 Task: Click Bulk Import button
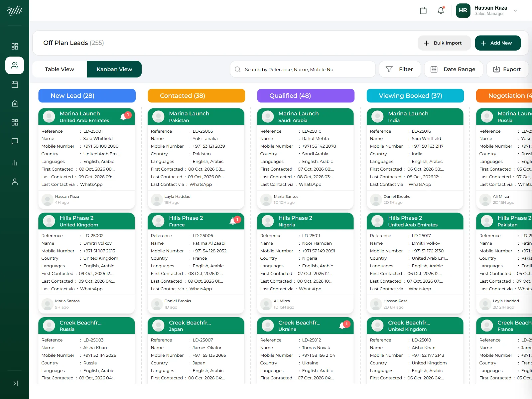tap(444, 43)
